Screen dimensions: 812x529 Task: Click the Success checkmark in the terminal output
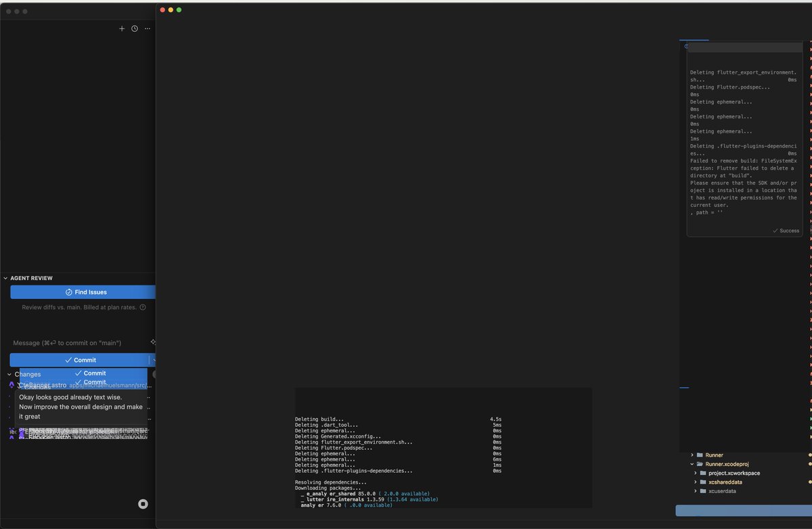point(785,230)
